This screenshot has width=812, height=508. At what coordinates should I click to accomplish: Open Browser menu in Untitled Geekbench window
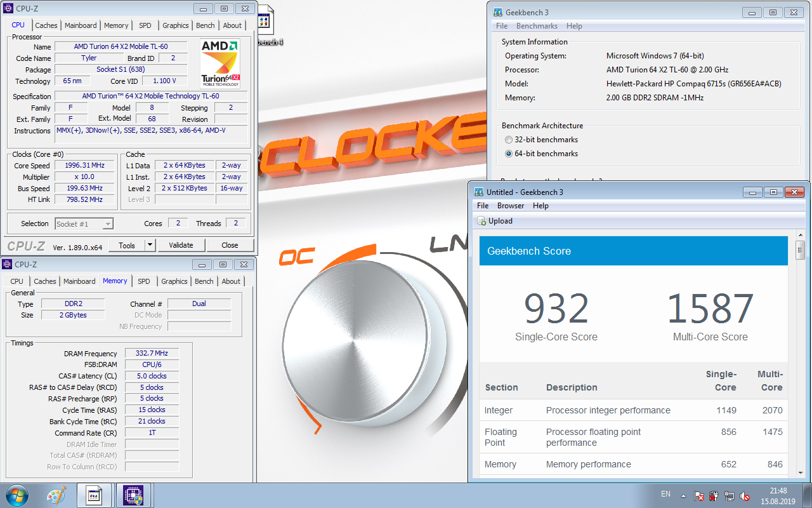pos(511,206)
